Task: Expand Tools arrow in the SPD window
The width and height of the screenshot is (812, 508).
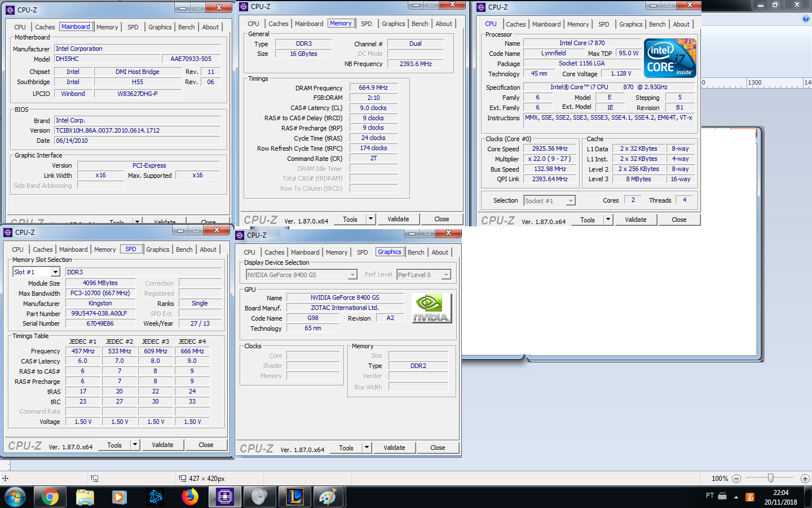Action: click(135, 445)
